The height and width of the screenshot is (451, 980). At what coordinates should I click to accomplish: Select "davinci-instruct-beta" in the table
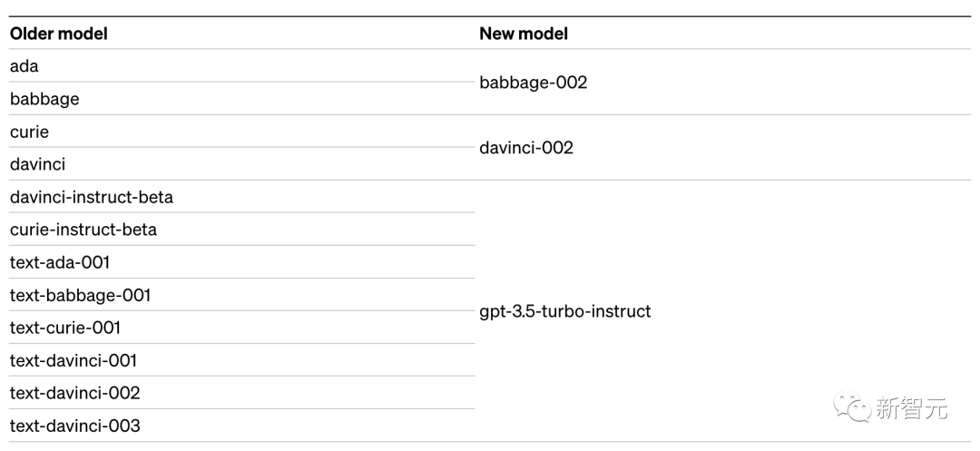pyautogui.click(x=92, y=197)
